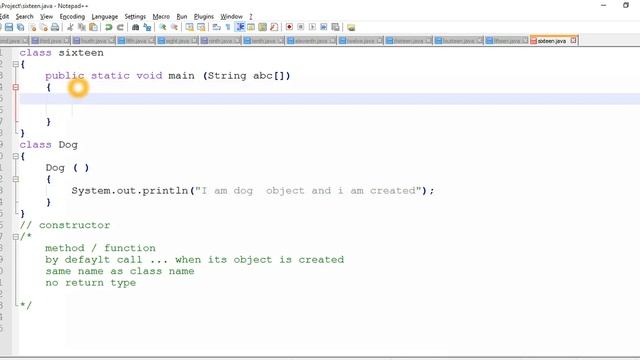Screen dimensions: 640x360
Task: Switch to the tenth.java tab
Action: coord(263,41)
